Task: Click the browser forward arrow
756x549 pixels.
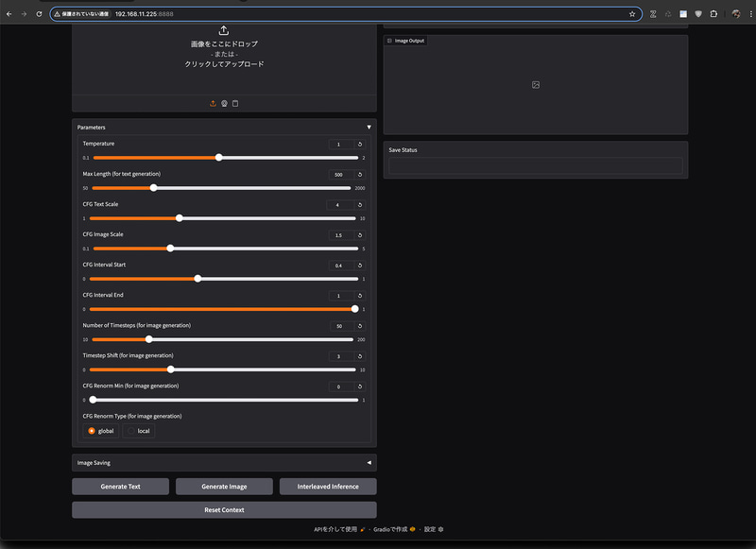Action: [25, 14]
